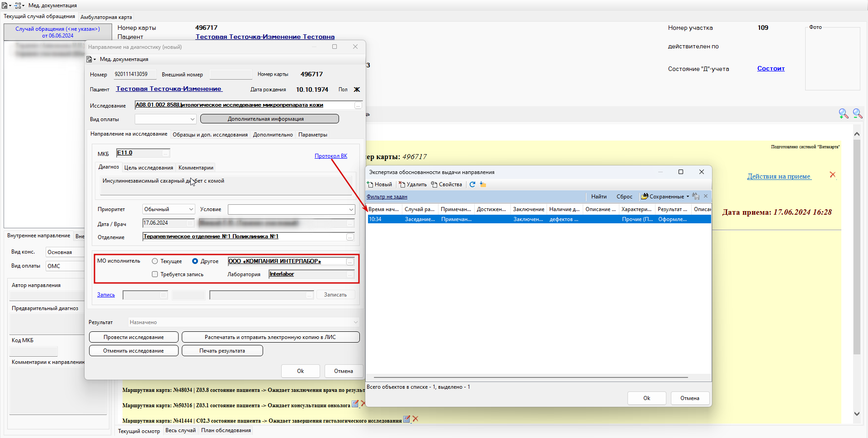Click Печать результата button

222,351
